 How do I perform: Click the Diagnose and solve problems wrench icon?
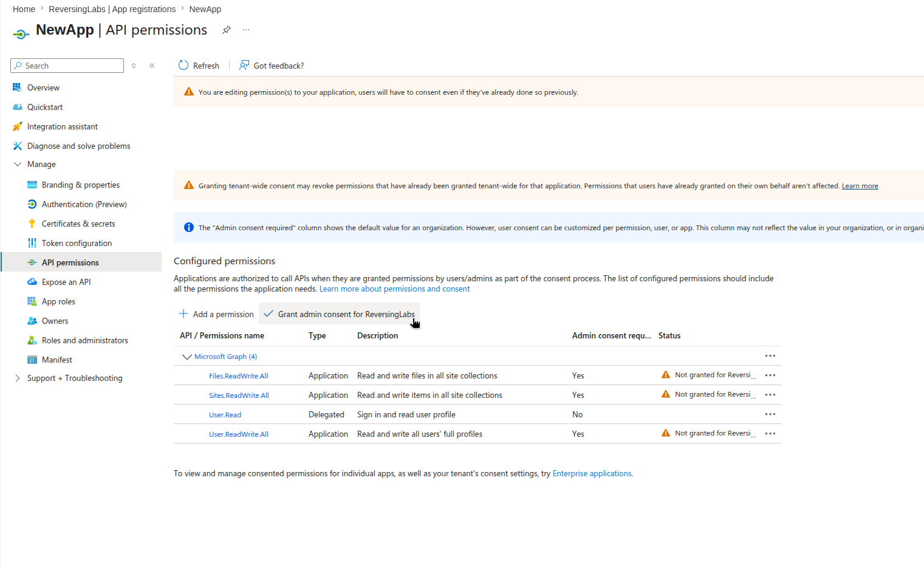click(x=17, y=146)
